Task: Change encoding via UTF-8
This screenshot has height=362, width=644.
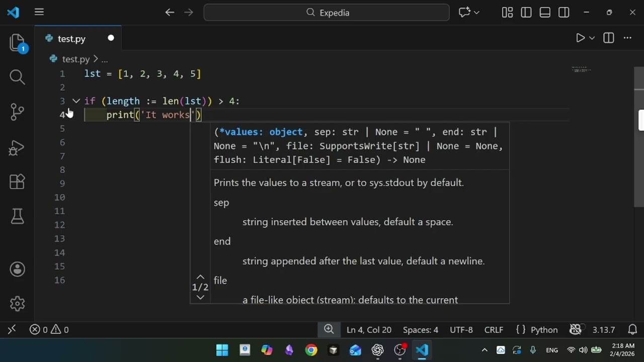Action: [x=461, y=330]
